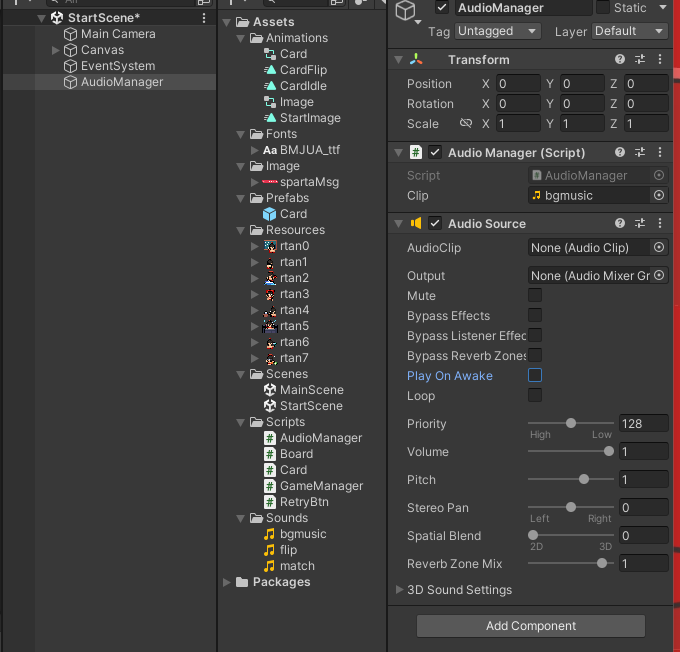Image resolution: width=680 pixels, height=652 pixels.
Task: Enable the Play On Awake checkbox
Action: tap(535, 375)
